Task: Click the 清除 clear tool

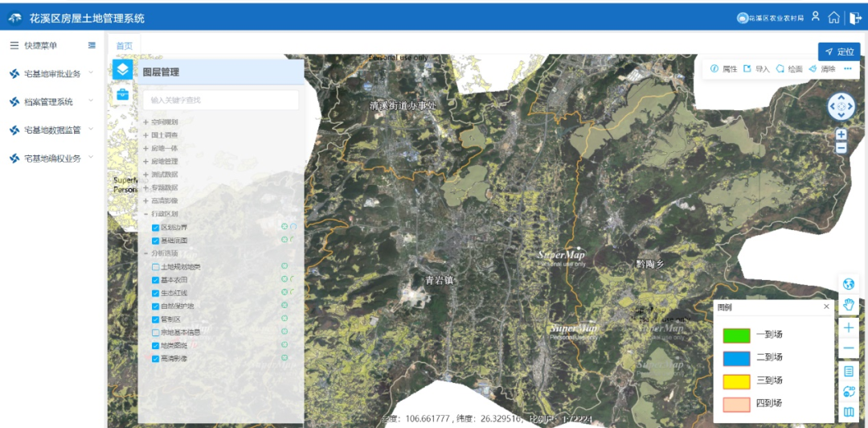Action: (x=822, y=69)
